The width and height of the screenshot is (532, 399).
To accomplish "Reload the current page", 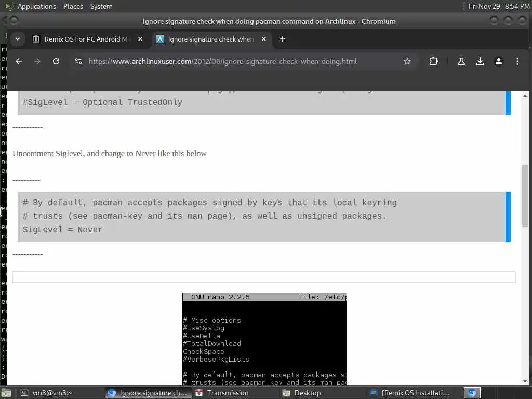I will 56,61.
